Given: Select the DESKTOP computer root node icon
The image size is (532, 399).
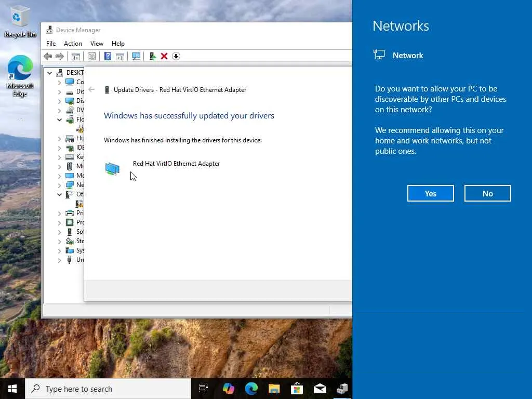Looking at the screenshot, I should tap(60, 73).
